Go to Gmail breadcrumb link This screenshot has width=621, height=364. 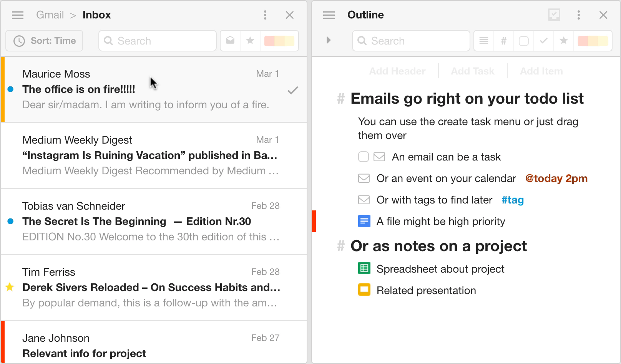pyautogui.click(x=50, y=15)
